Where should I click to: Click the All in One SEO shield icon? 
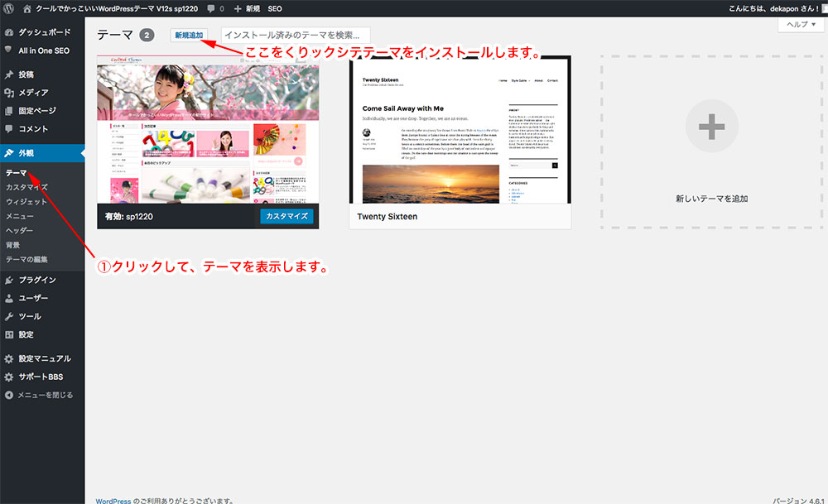click(x=8, y=50)
